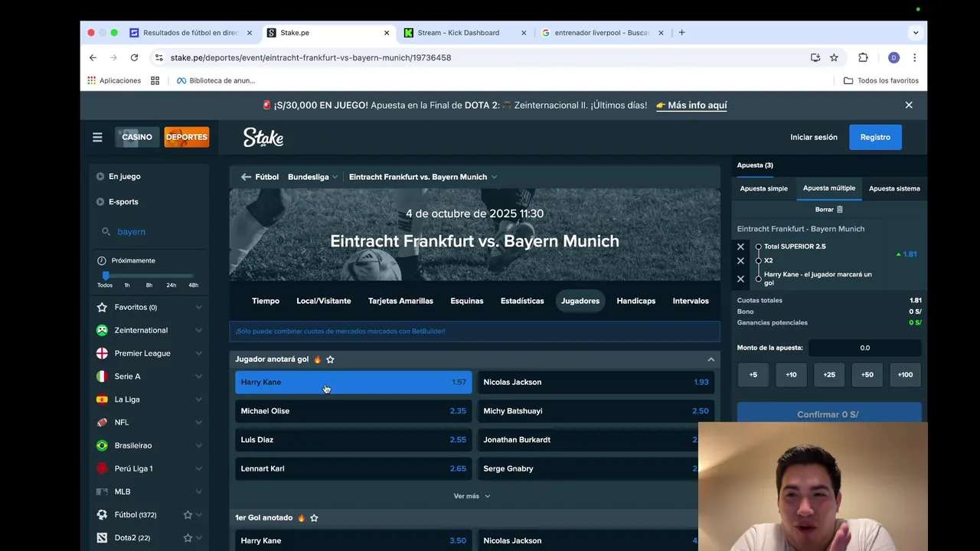The height and width of the screenshot is (551, 980).
Task: Expand the Favoritos (0) sidebar chevron
Action: pos(198,307)
